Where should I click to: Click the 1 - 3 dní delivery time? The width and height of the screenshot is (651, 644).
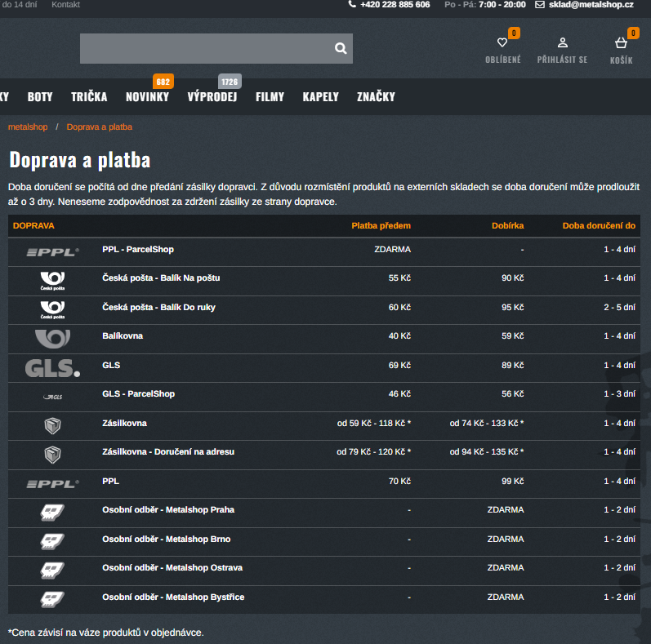(619, 393)
